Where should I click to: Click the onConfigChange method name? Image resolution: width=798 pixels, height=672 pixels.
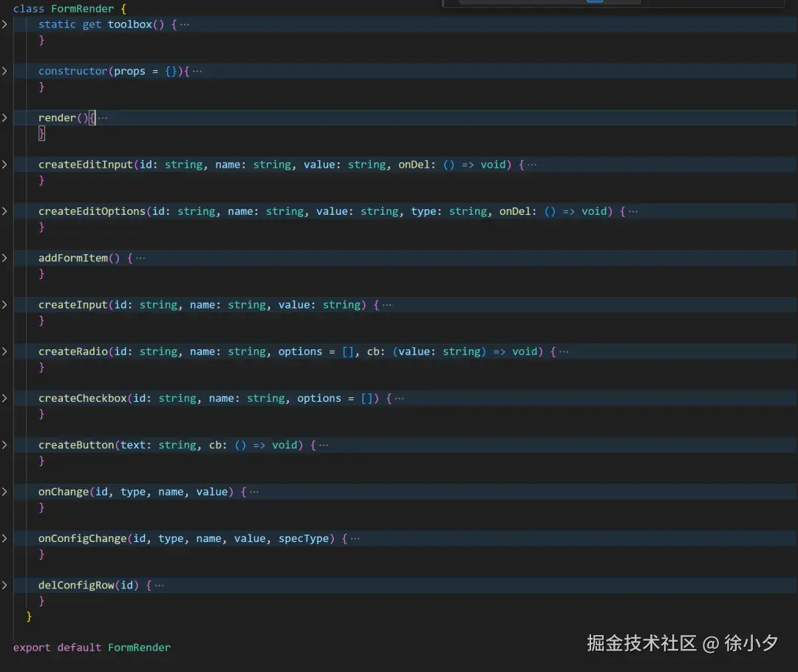pos(83,538)
